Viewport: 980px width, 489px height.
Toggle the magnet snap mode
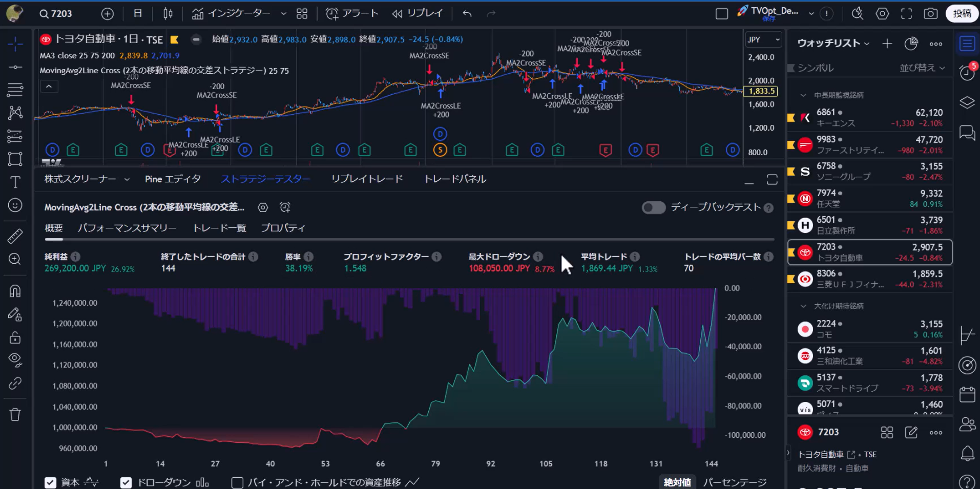coord(15,291)
